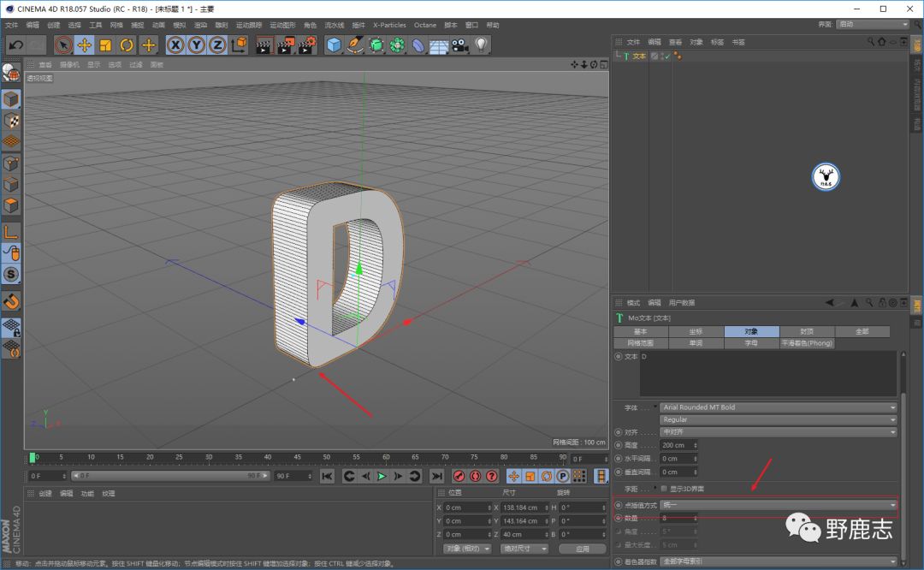Expand the 字距 kerning disclosure arrow
Viewport: 924px width, 570px height.
pyautogui.click(x=654, y=488)
